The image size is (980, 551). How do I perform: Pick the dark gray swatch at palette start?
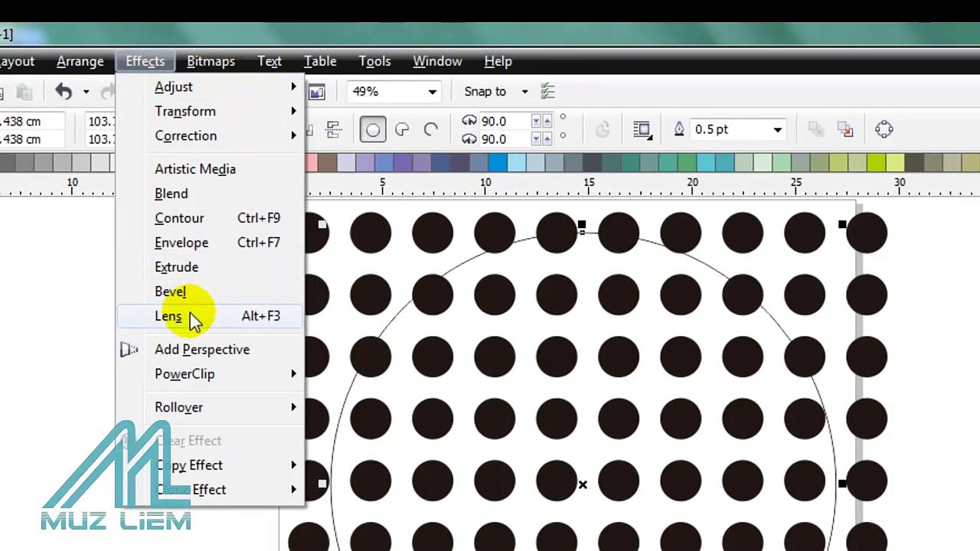point(8,162)
